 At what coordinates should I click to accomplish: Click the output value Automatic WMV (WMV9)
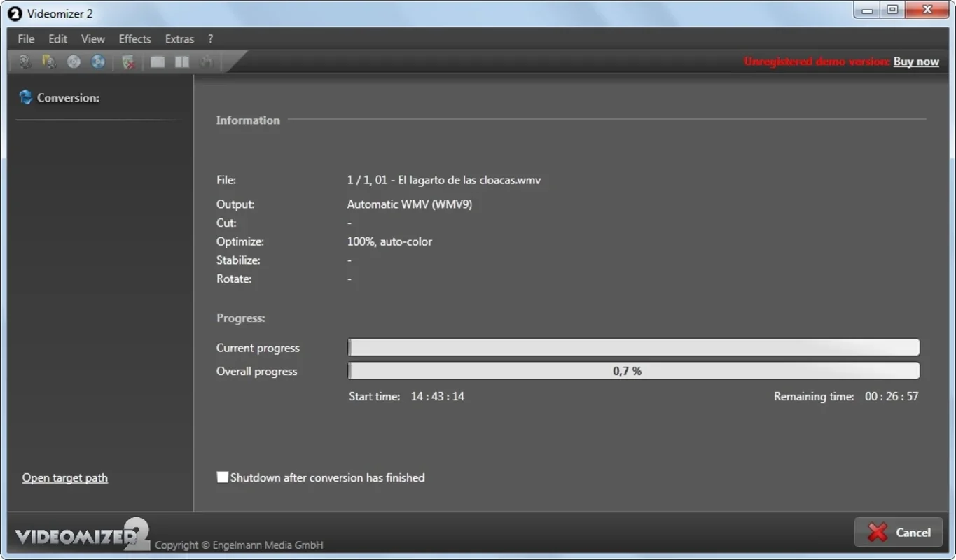[410, 204]
